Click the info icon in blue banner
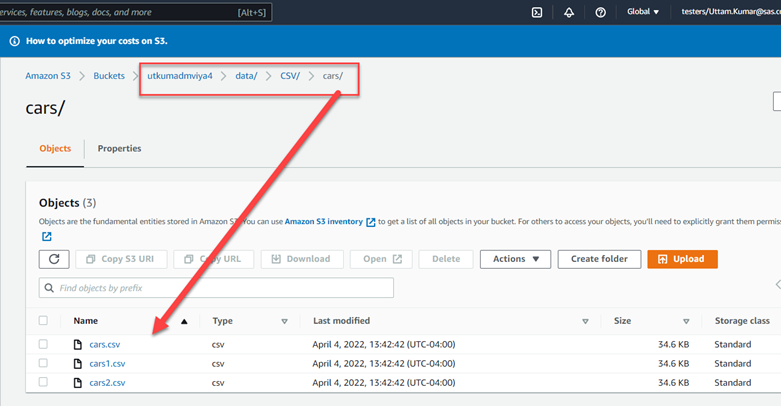The height and width of the screenshot is (406, 781). [14, 41]
